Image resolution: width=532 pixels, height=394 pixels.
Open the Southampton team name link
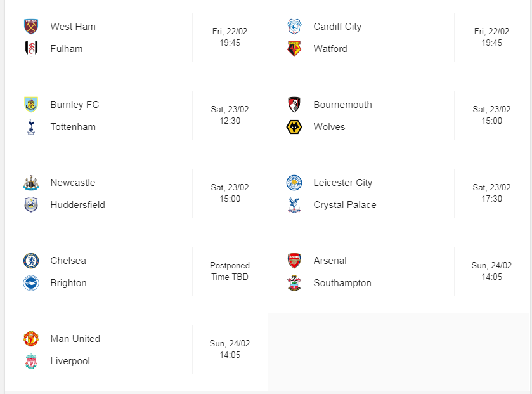tap(342, 283)
